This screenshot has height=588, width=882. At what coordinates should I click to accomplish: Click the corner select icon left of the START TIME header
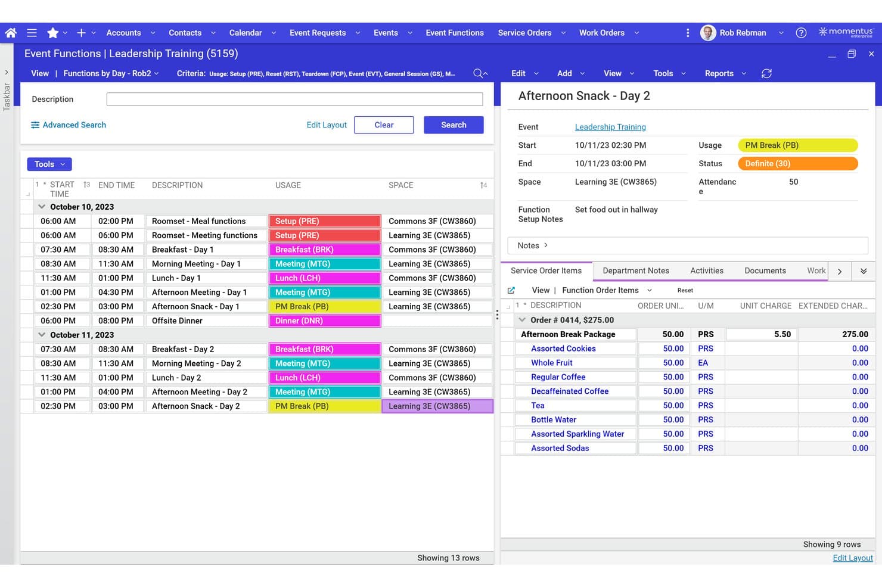tap(27, 194)
